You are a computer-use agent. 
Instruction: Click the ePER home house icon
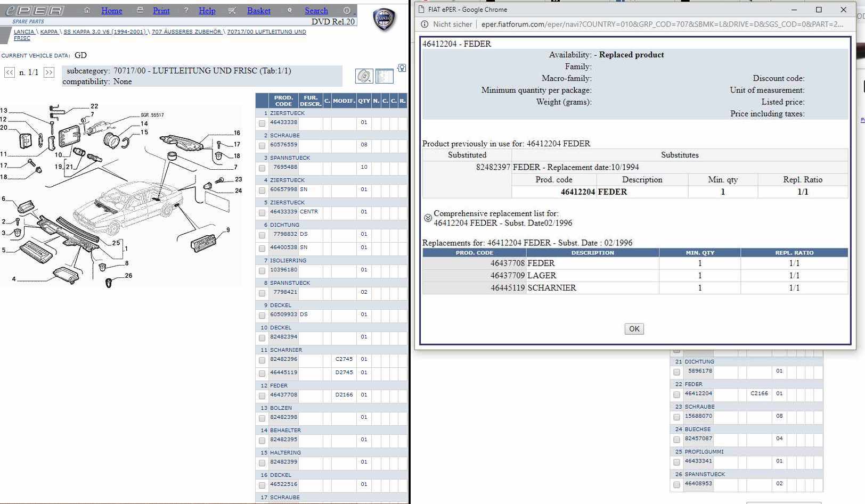click(87, 10)
